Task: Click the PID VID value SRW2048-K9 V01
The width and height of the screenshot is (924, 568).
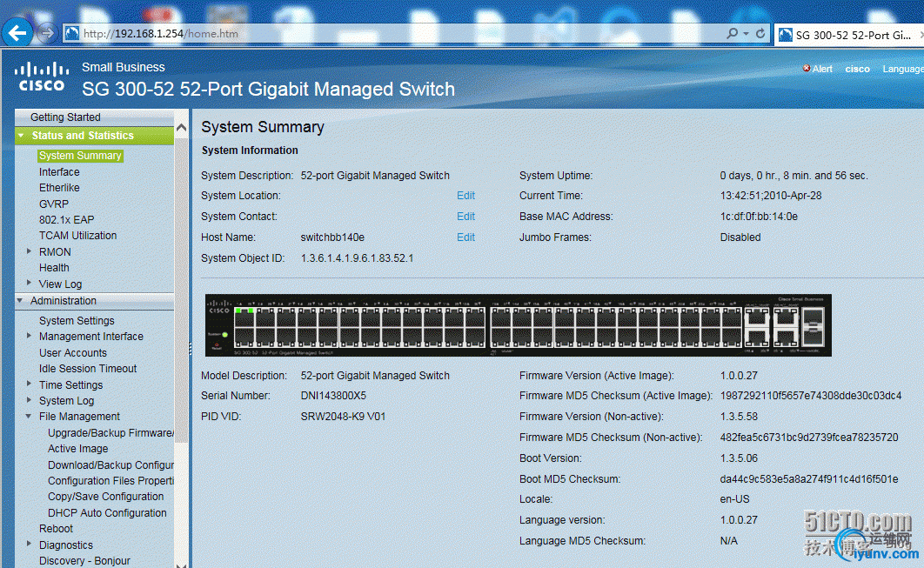Action: click(343, 417)
